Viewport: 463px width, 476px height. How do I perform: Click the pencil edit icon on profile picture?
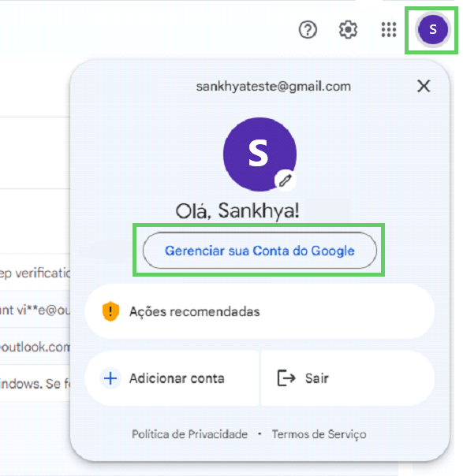point(286,180)
